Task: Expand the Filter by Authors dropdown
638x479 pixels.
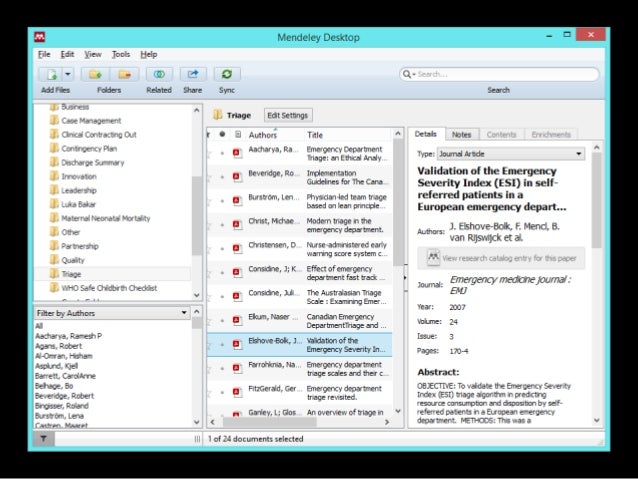Action: [x=183, y=313]
